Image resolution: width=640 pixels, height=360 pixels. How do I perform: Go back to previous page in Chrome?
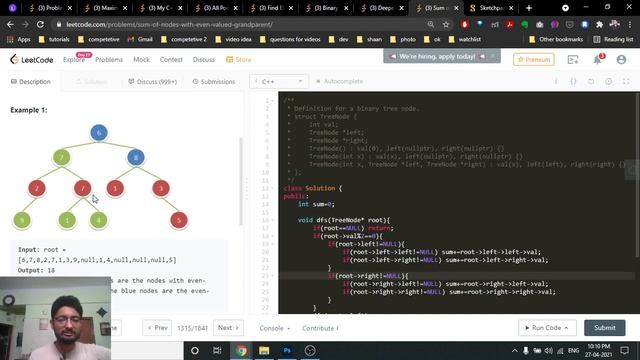10,24
